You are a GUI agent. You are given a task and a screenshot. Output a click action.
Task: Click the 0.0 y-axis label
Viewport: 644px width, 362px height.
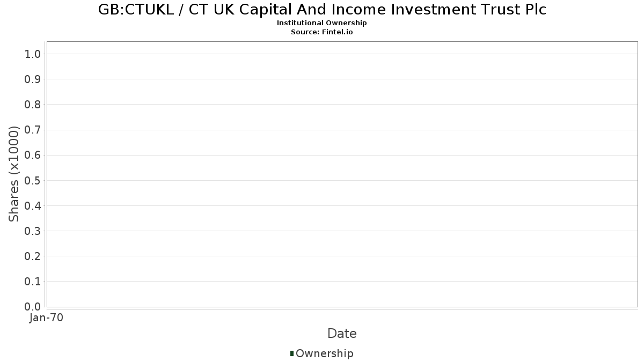click(33, 306)
